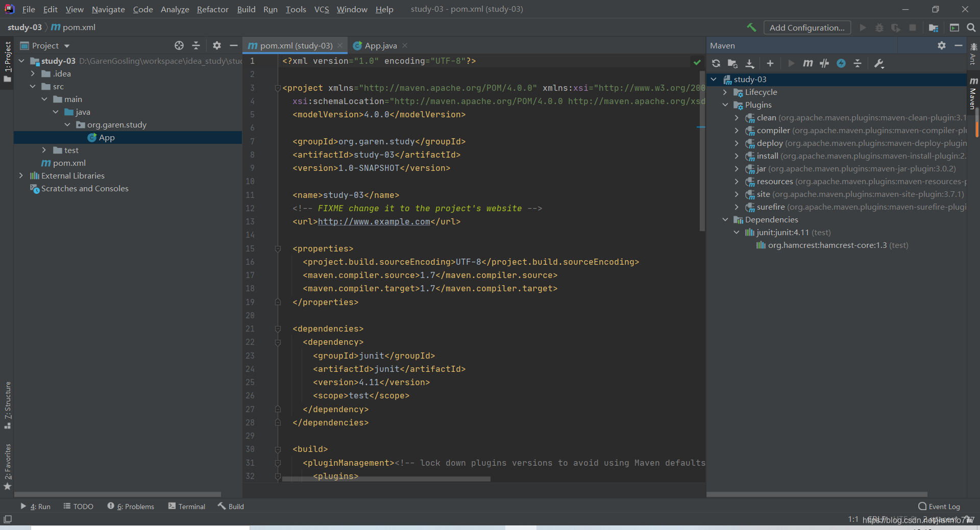Click Add Configuration button

tap(807, 28)
